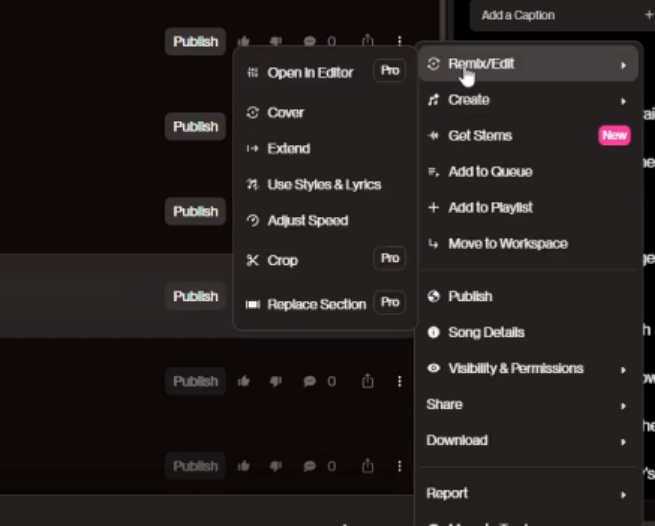Select Get Stems marked New
The height and width of the screenshot is (526, 655).
(x=480, y=136)
